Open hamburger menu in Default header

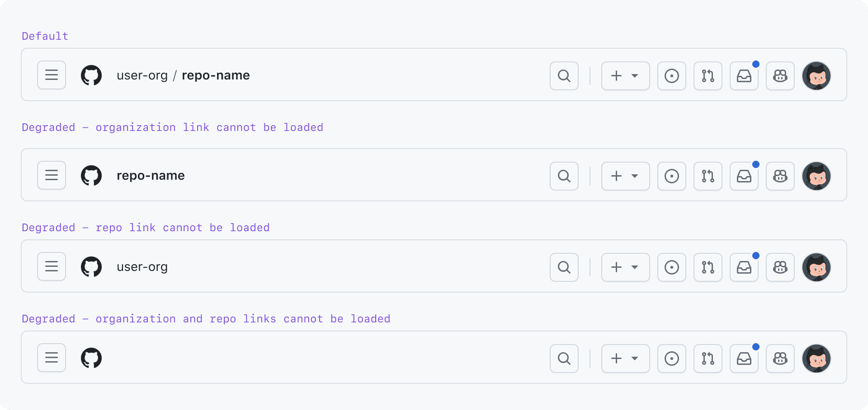point(52,75)
